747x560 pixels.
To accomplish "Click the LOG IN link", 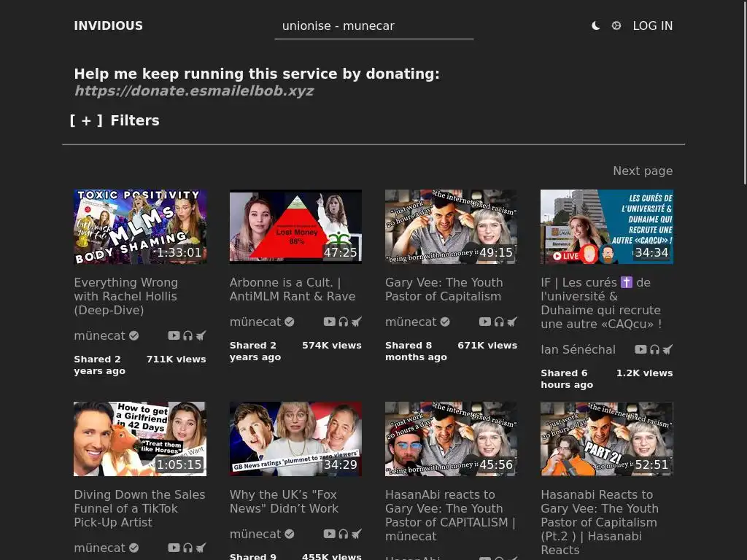I will (x=652, y=26).
